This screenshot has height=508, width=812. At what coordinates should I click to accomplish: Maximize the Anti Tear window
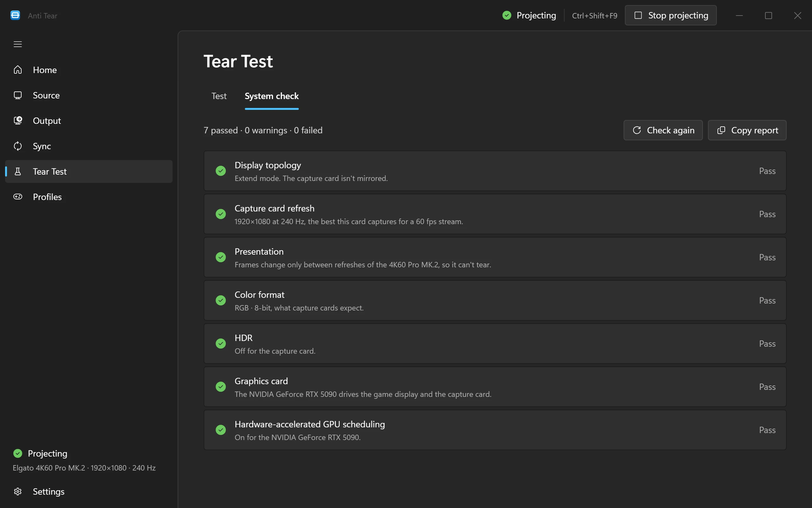click(768, 16)
